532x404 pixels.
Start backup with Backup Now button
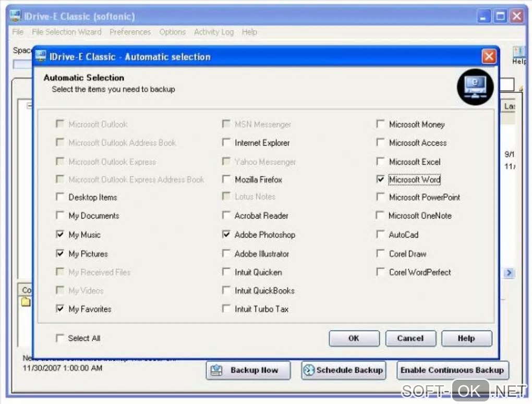pyautogui.click(x=248, y=370)
